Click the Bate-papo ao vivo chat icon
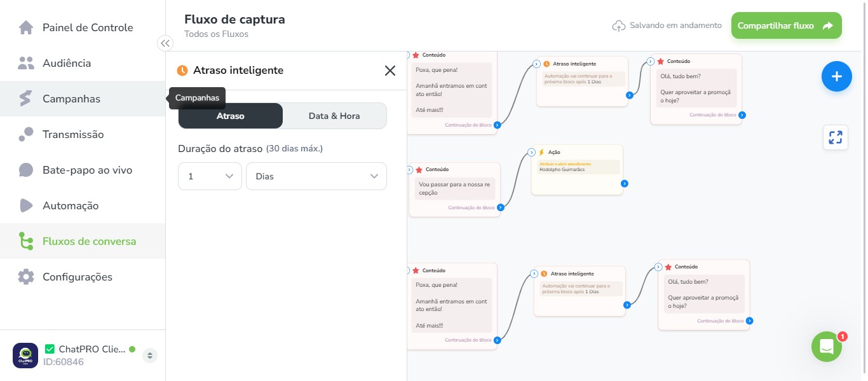This screenshot has width=868, height=381. (x=26, y=170)
